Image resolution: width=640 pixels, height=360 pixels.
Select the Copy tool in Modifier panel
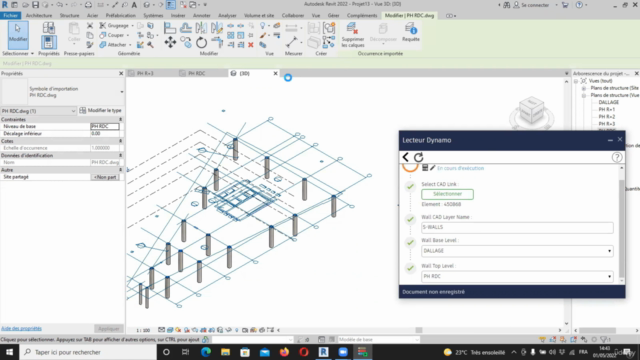click(x=186, y=42)
